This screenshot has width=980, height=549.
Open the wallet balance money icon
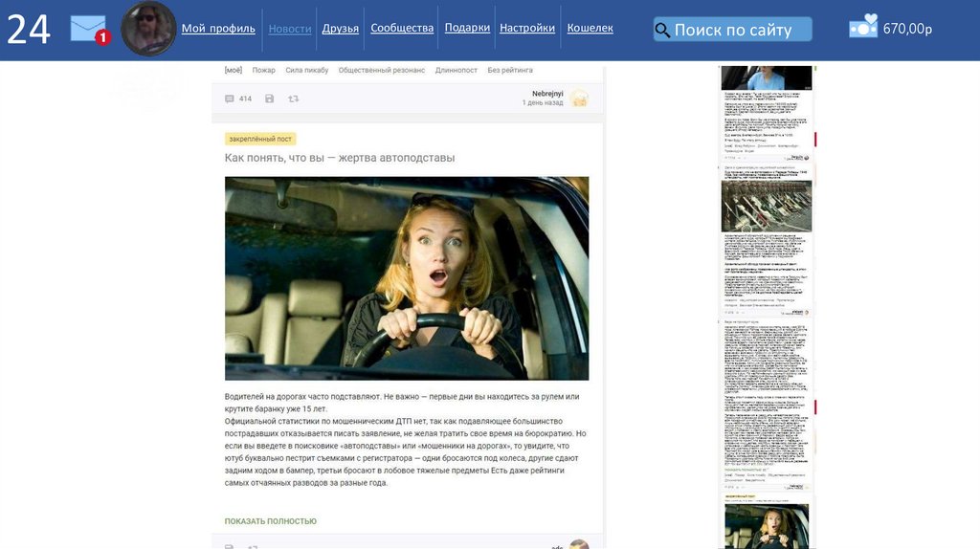(863, 27)
